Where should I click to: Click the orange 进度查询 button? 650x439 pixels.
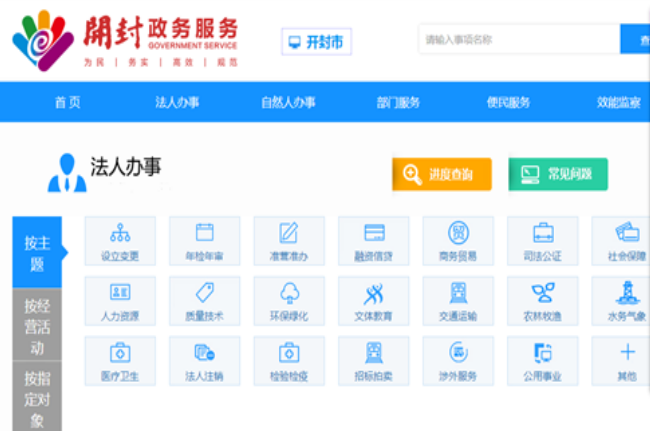coord(442,174)
